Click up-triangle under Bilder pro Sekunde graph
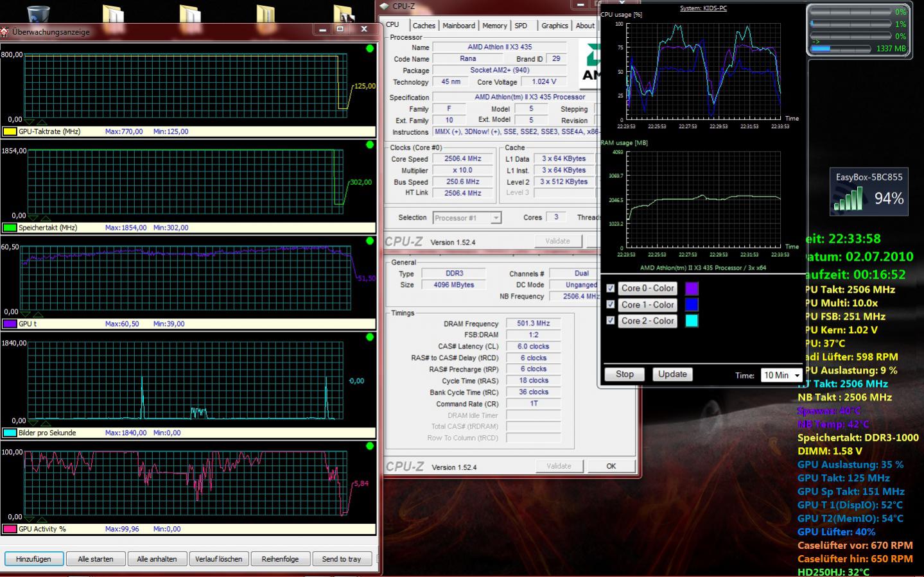The image size is (924, 577). coord(46,423)
